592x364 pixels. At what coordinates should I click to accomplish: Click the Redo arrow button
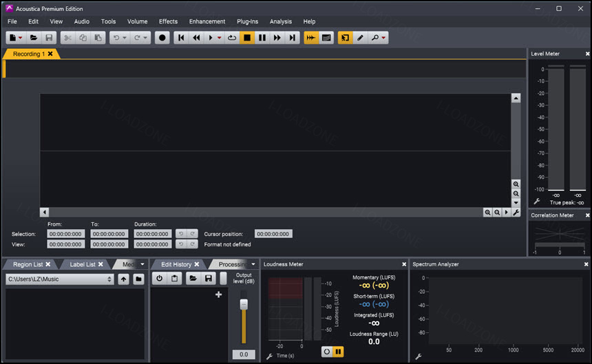(137, 38)
